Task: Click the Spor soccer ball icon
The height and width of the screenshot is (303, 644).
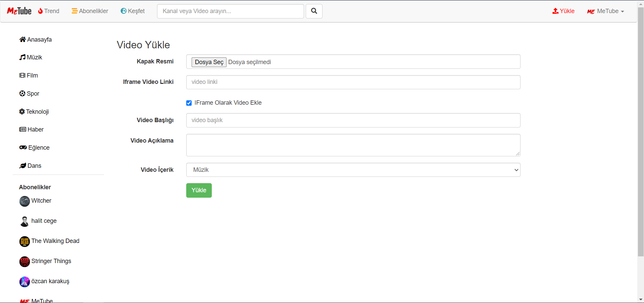Action: [x=22, y=93]
